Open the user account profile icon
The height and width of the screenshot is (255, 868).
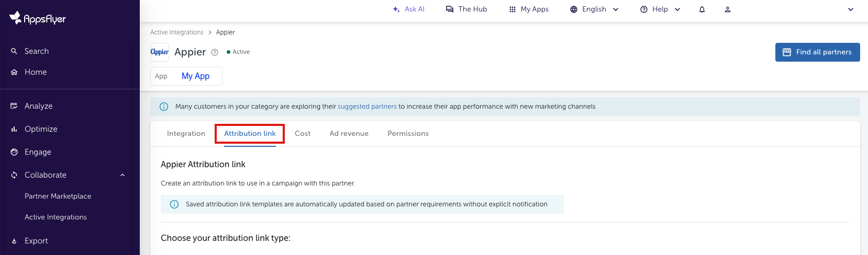[727, 9]
